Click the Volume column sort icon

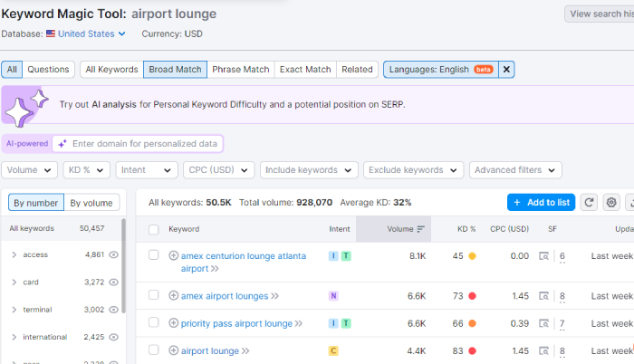[421, 230]
